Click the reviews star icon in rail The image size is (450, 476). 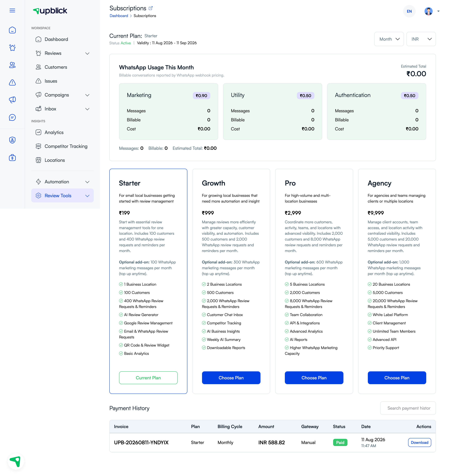[12, 47]
